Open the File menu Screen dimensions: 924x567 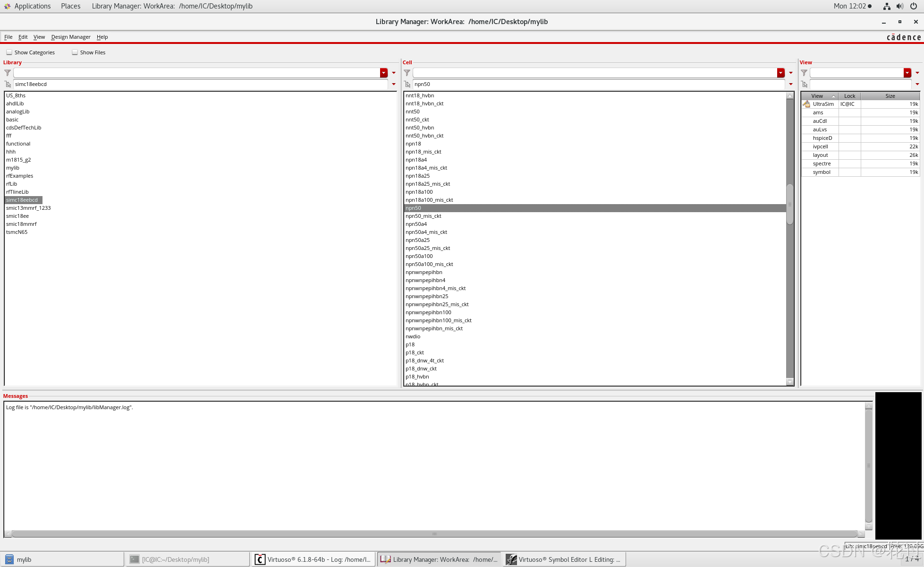coord(8,37)
